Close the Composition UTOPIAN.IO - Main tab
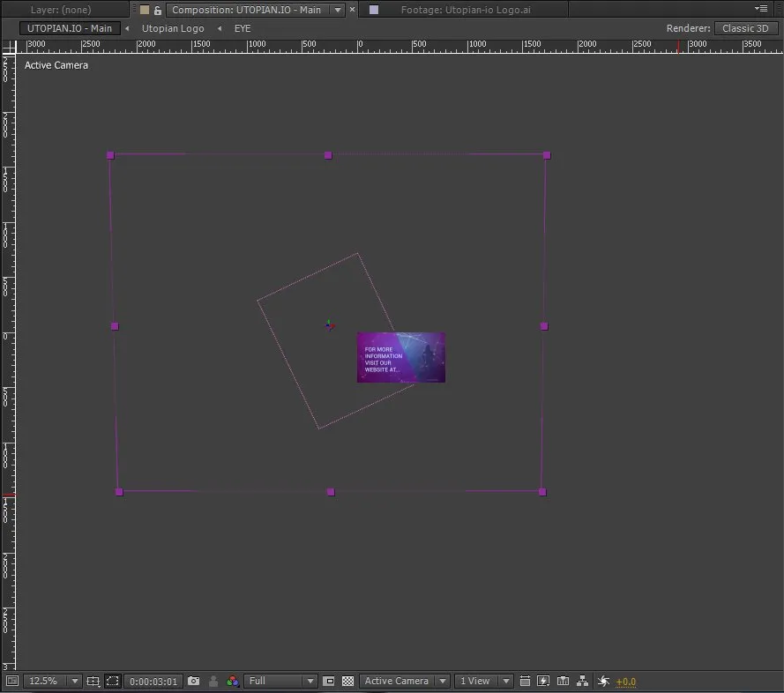 [x=352, y=10]
